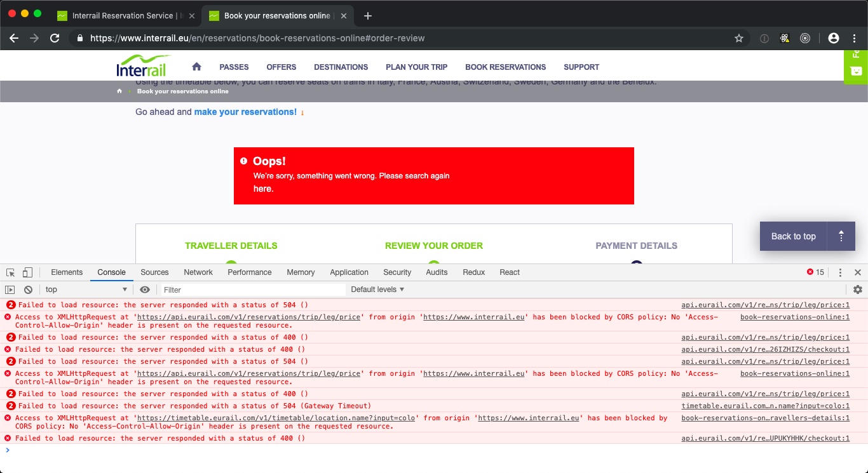Select PAYMENT DETAILS step
Screen dimensions: 868x473
click(x=637, y=246)
